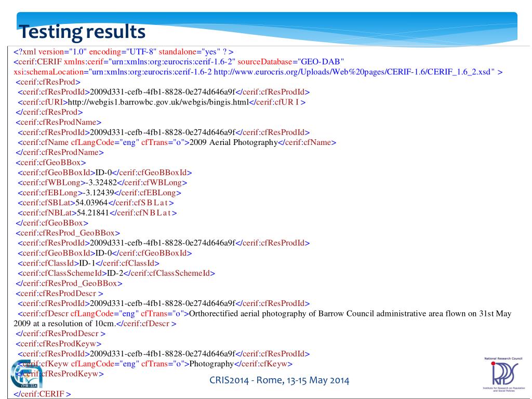Select the cfClassId line with ID-1
Image resolution: width=532 pixels, height=399 pixels.
pos(88,263)
